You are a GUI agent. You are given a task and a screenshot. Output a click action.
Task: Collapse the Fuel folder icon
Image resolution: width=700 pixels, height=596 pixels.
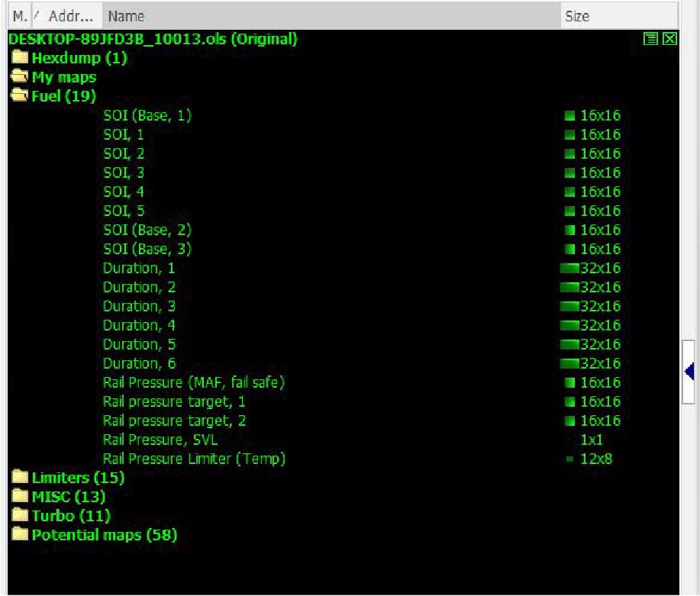point(20,95)
